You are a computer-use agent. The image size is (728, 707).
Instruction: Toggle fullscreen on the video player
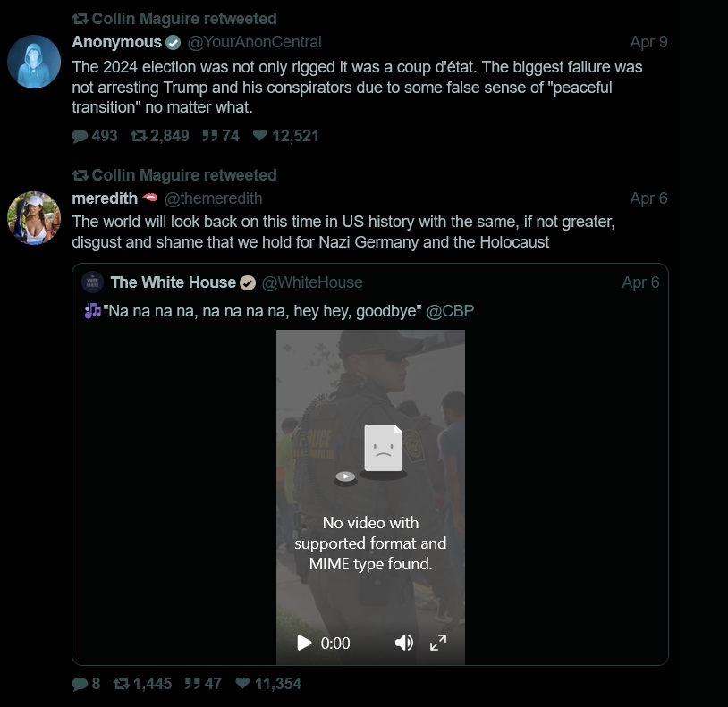click(438, 643)
